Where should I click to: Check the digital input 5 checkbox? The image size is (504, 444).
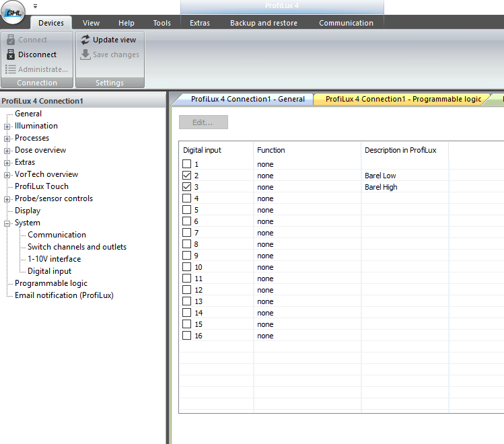[x=187, y=210]
